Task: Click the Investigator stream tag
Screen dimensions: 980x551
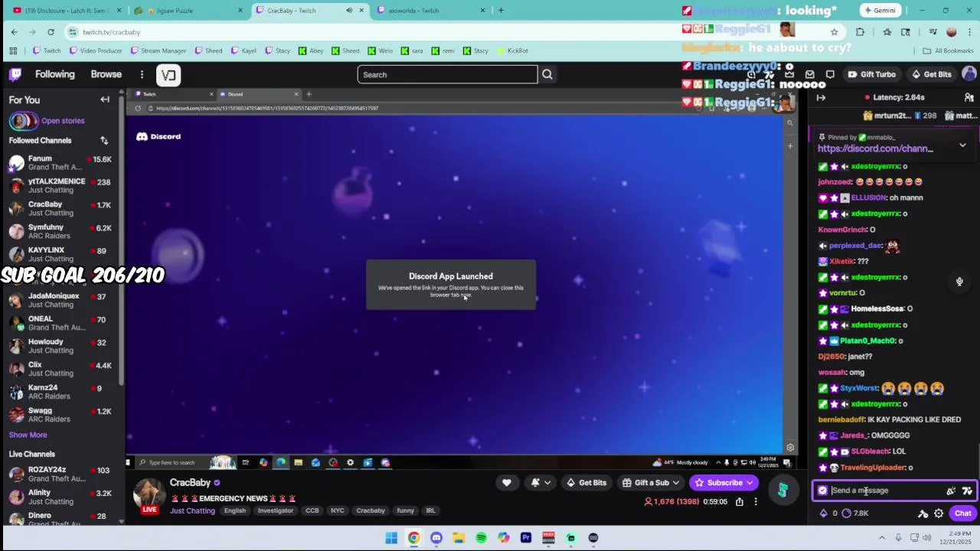Action: pos(276,510)
